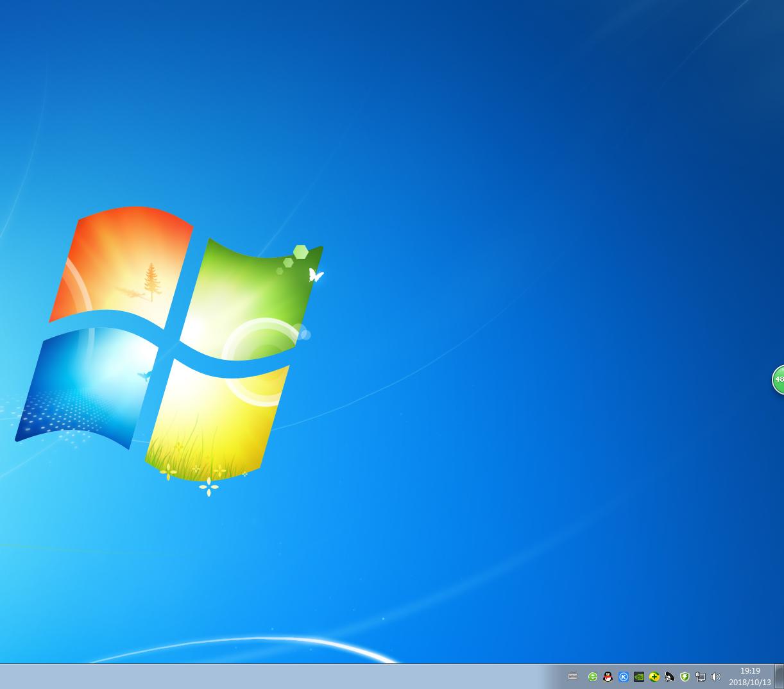Image resolution: width=784 pixels, height=689 pixels.
Task: Click the on-screen keyboard tray icon
Action: [x=573, y=676]
